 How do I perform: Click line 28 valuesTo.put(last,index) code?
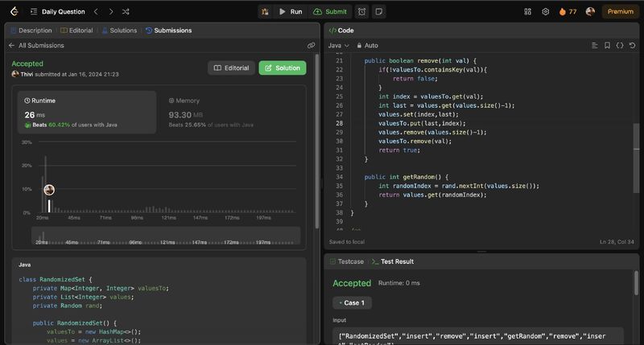(422, 123)
